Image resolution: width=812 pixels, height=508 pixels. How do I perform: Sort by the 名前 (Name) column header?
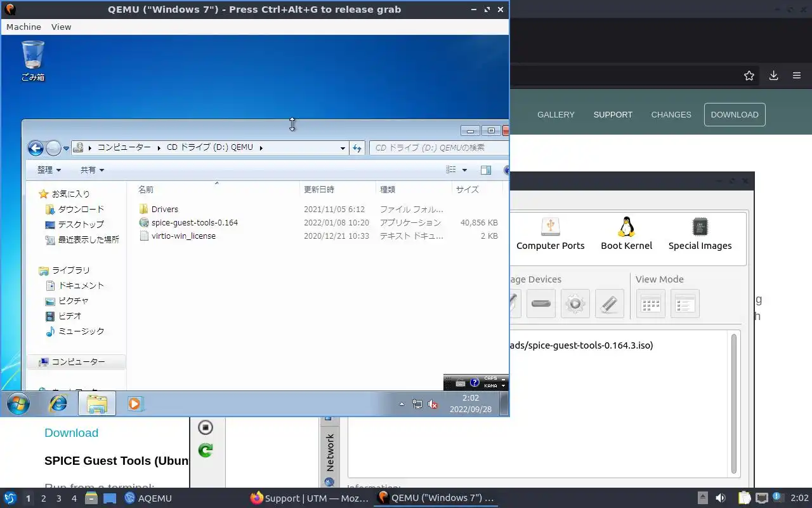146,189
